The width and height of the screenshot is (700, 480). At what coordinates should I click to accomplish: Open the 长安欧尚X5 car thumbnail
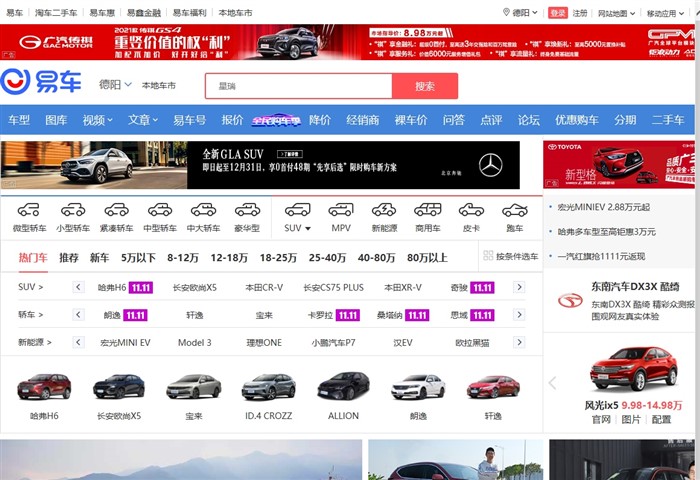[x=119, y=387]
